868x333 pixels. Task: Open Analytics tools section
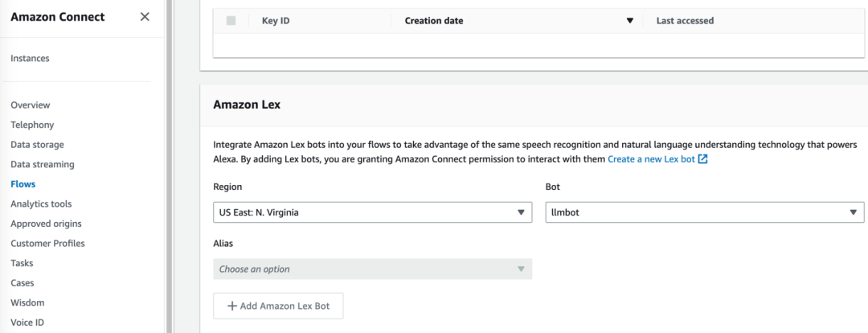point(41,203)
